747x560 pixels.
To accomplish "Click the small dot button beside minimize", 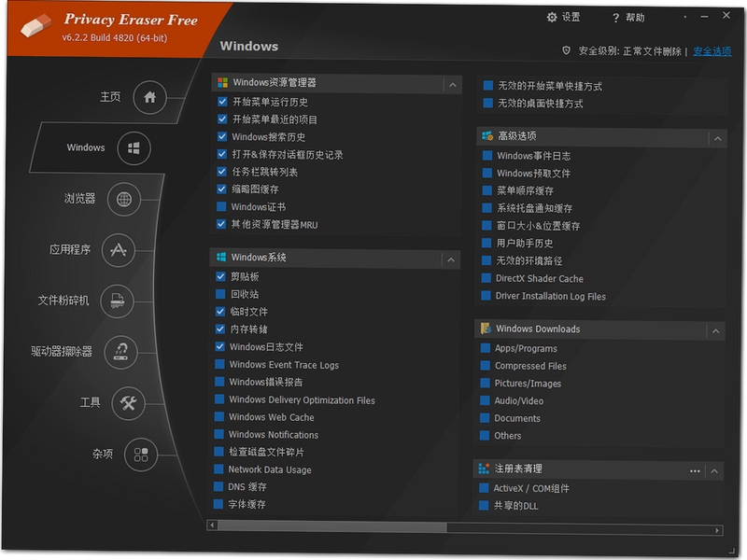I will coord(685,17).
